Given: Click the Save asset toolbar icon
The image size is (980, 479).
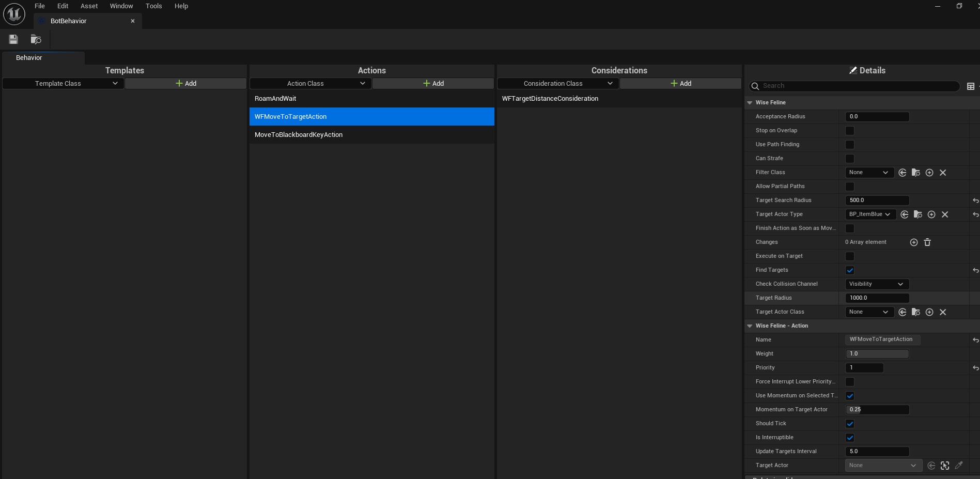Looking at the screenshot, I should tap(13, 39).
